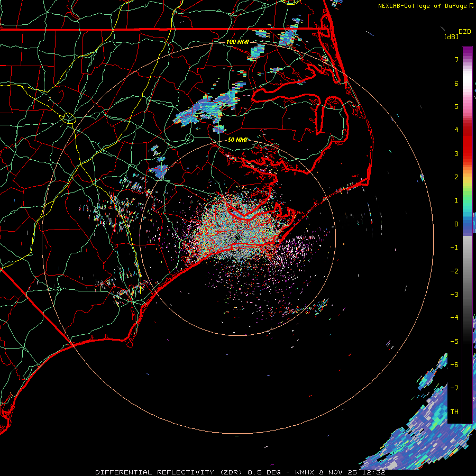This screenshot has width=476, height=476.
Task: Click the -4 value on the color scale
Action: pyautogui.click(x=454, y=318)
